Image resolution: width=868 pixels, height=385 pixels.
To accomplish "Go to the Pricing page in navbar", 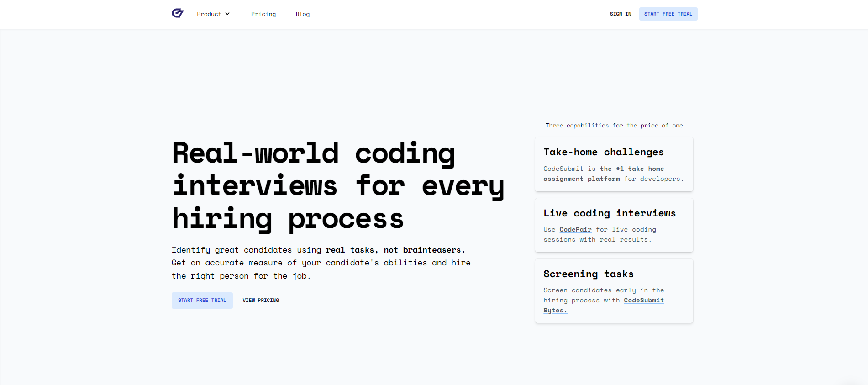I will [x=263, y=14].
